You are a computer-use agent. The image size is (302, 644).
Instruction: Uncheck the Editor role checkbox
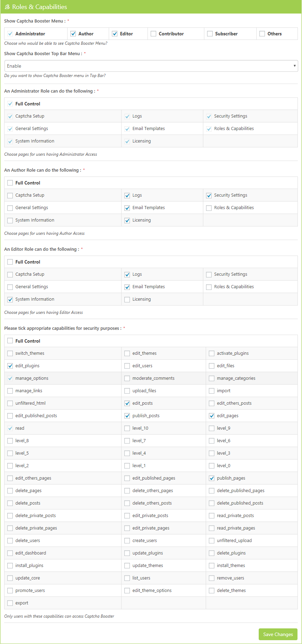pos(115,34)
